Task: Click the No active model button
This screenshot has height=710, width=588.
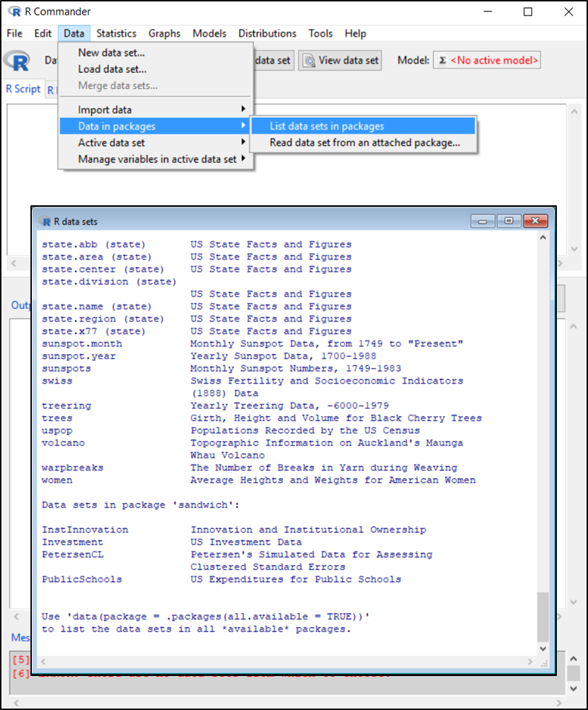Action: coord(486,61)
